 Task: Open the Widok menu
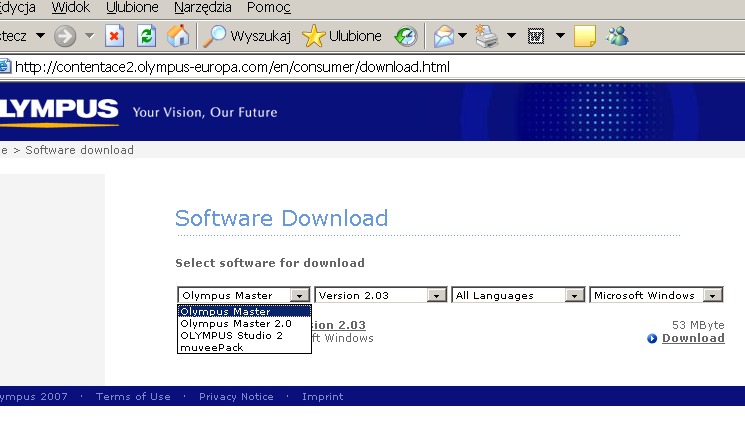(71, 8)
